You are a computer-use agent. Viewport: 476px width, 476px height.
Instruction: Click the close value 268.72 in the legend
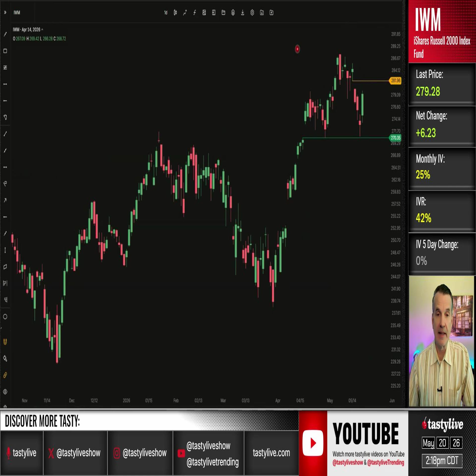(x=61, y=39)
